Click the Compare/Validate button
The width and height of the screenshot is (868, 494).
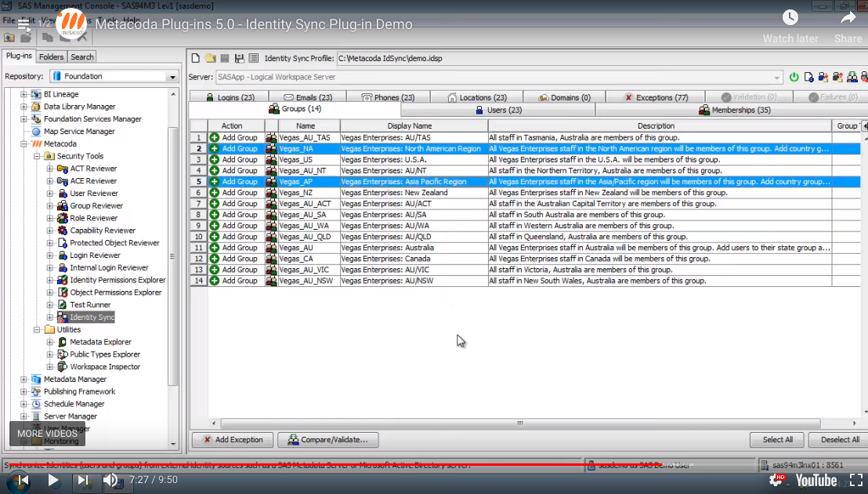[x=327, y=440]
